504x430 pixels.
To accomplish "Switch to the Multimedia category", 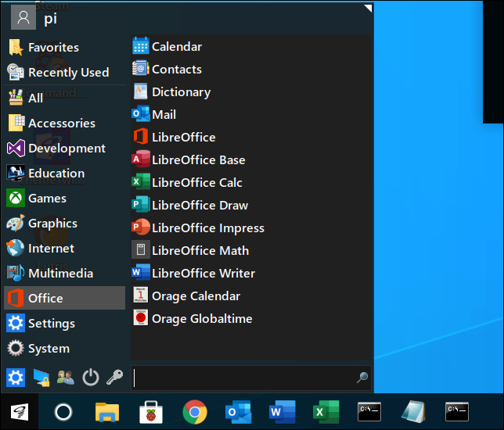I will (60, 273).
